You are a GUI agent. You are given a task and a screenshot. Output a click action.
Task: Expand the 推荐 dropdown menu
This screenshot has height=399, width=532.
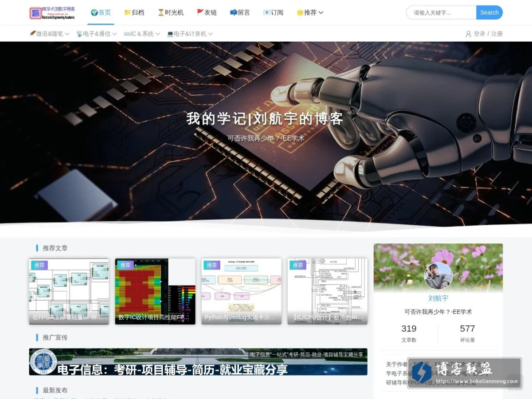pyautogui.click(x=310, y=12)
